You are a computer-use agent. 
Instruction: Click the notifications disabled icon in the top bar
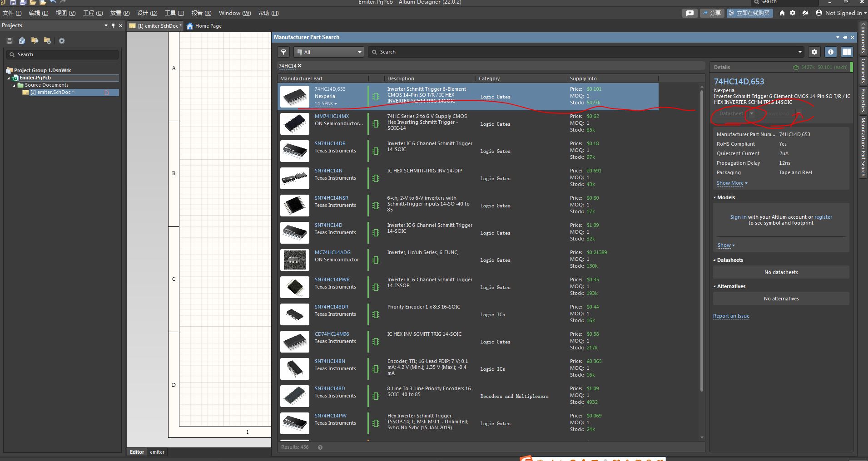(805, 13)
